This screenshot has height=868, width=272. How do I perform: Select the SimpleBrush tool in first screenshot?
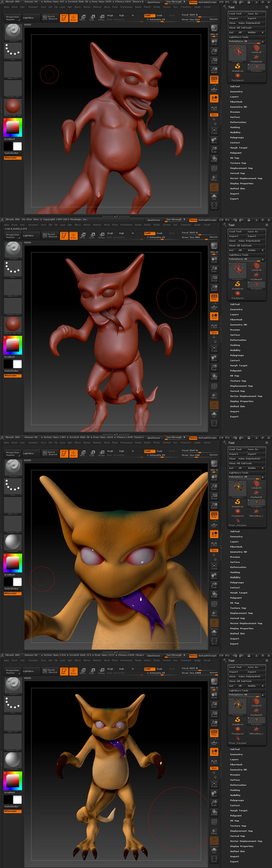point(237,68)
